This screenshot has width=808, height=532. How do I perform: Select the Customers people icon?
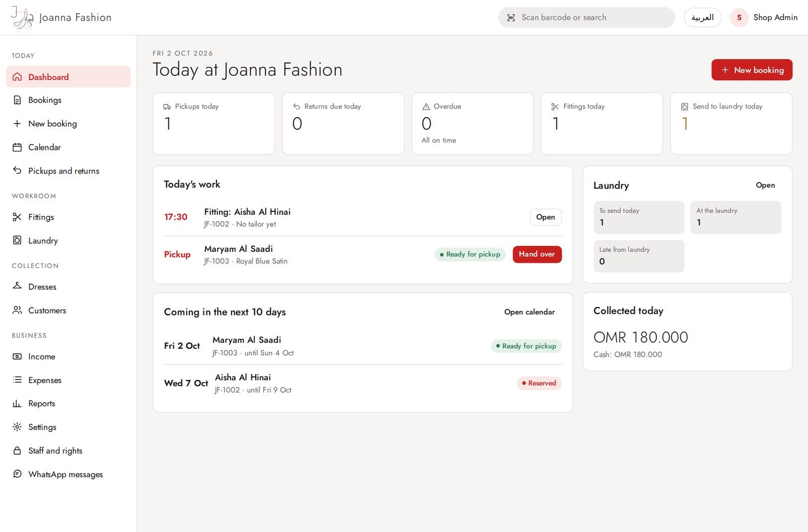[17, 310]
